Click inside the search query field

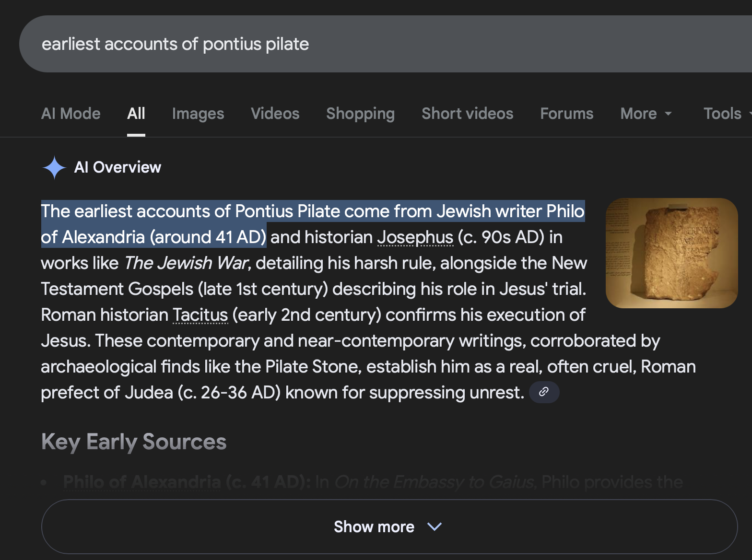(x=336, y=44)
